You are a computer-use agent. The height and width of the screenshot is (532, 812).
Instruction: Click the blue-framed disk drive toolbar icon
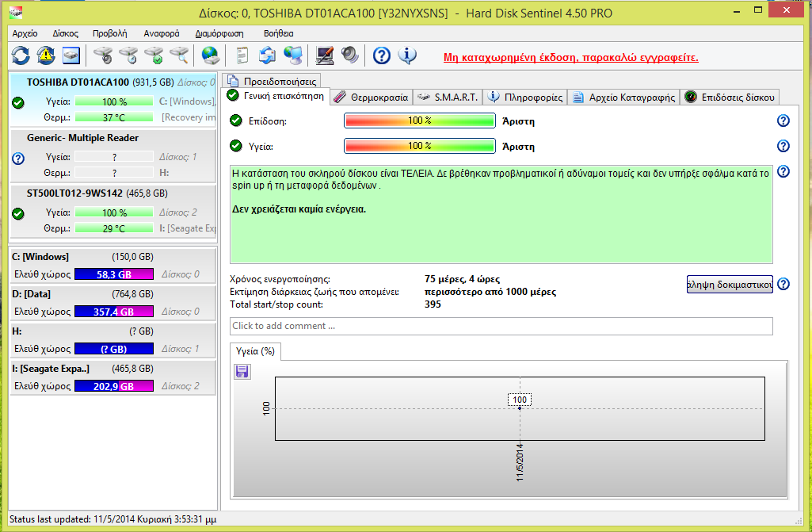[71, 55]
